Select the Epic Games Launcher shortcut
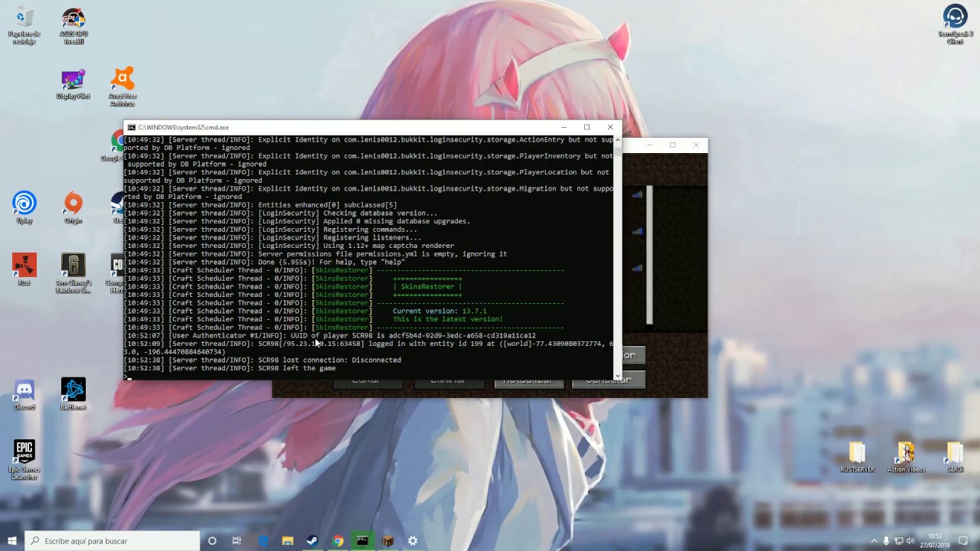The width and height of the screenshot is (980, 551). coord(24,459)
